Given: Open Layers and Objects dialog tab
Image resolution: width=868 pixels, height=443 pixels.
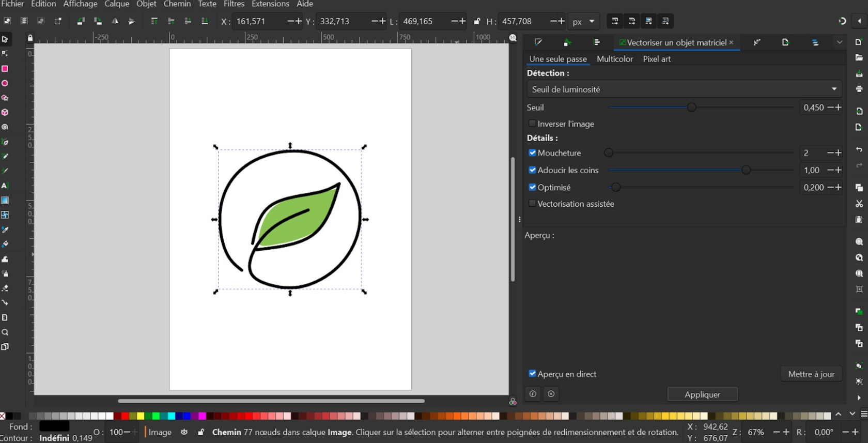Looking at the screenshot, I should 815,42.
